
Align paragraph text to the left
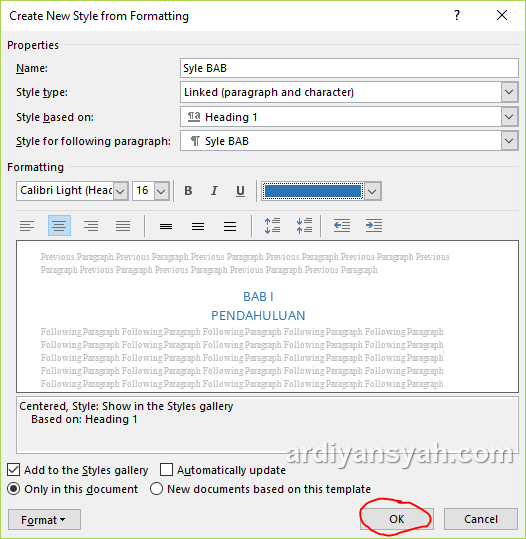click(27, 226)
